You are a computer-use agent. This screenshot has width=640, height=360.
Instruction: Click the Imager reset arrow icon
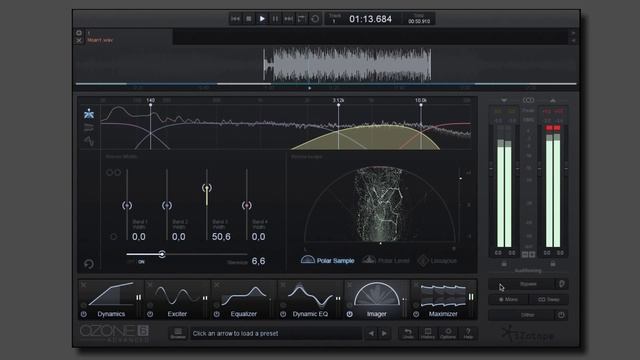tap(89, 264)
